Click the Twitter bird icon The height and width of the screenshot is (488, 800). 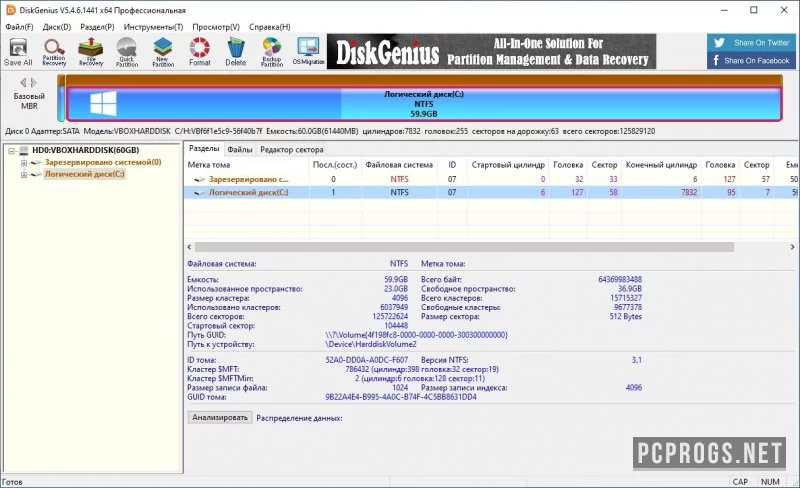coord(719,42)
